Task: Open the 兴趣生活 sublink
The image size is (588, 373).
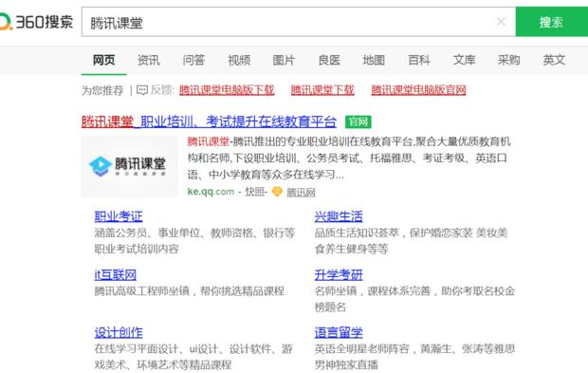Action: coord(339,216)
